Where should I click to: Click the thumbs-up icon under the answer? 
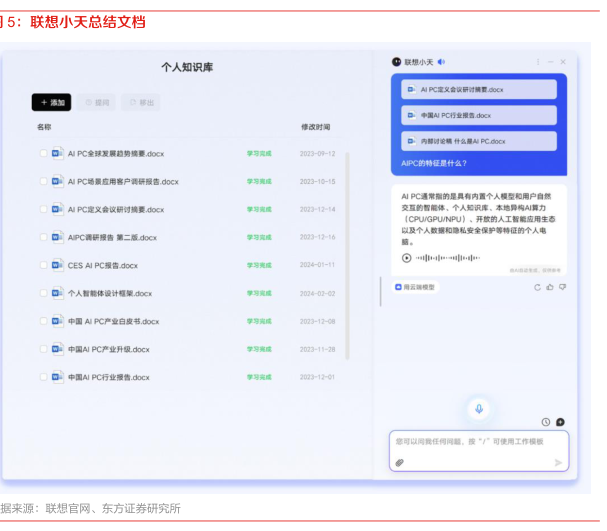[550, 287]
